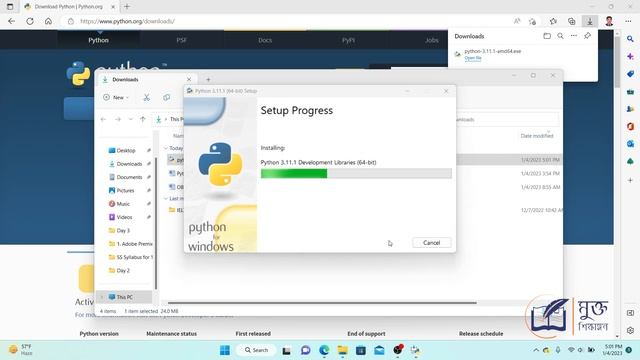Search downloads in Edge Downloads panel
Viewport: 640px width, 360px height.
560,36
